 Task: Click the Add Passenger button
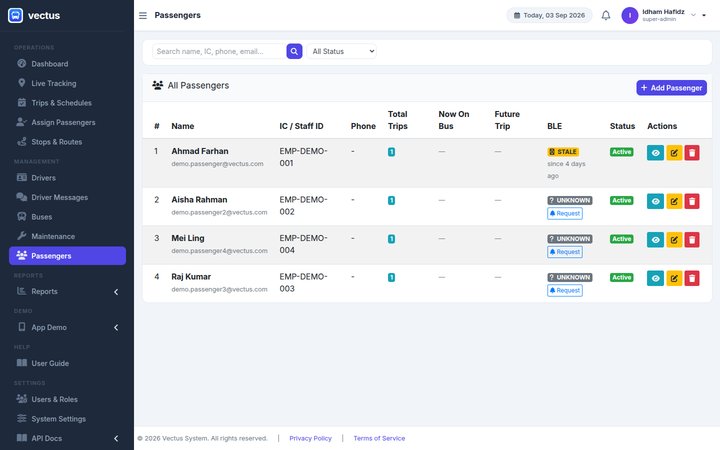click(671, 88)
